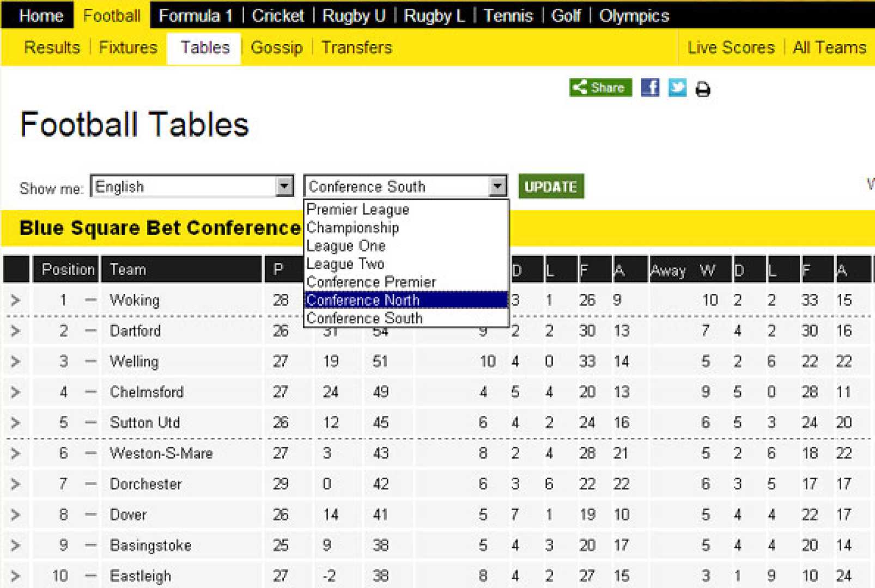875x588 pixels.
Task: Go to the Gossip tab
Action: point(276,48)
